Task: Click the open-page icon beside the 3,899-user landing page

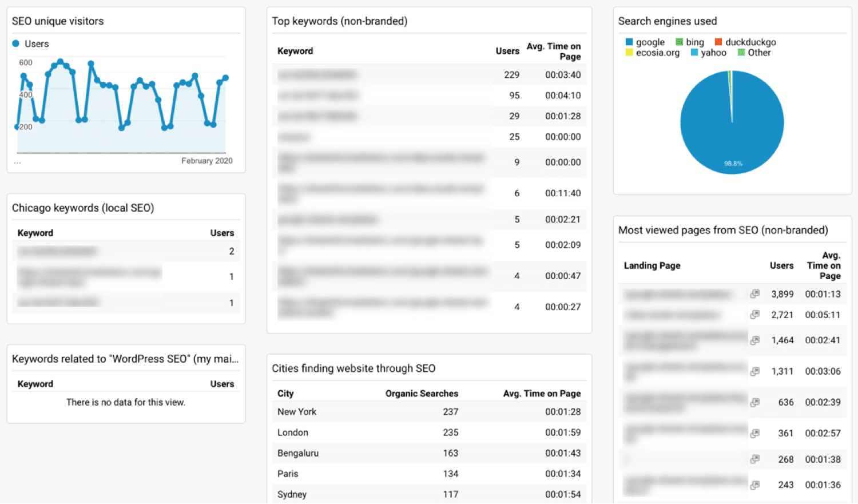Action: [x=754, y=293]
